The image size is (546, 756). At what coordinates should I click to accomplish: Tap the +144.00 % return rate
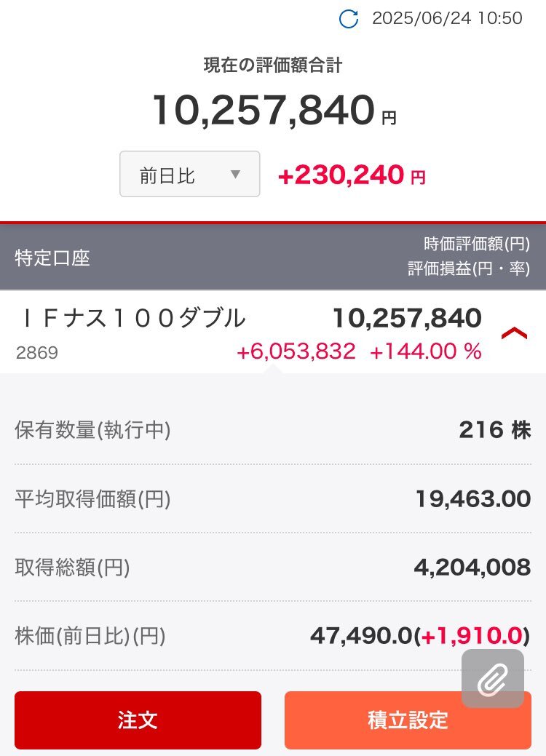pos(425,351)
